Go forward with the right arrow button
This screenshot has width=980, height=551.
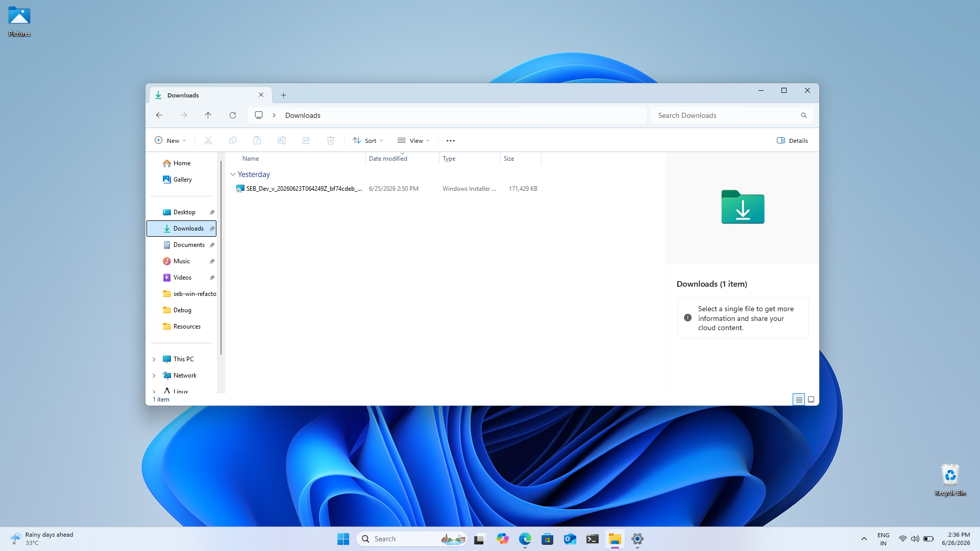(184, 115)
